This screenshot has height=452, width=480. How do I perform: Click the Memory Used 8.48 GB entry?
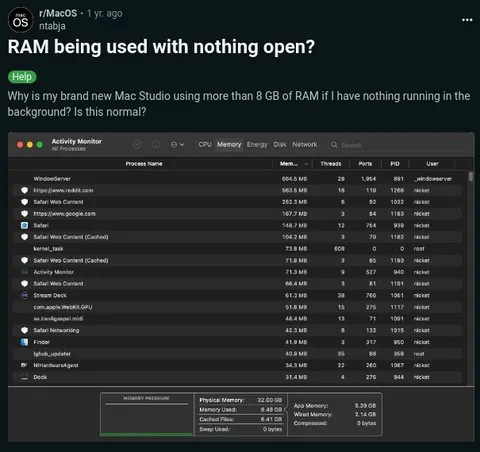(x=241, y=410)
